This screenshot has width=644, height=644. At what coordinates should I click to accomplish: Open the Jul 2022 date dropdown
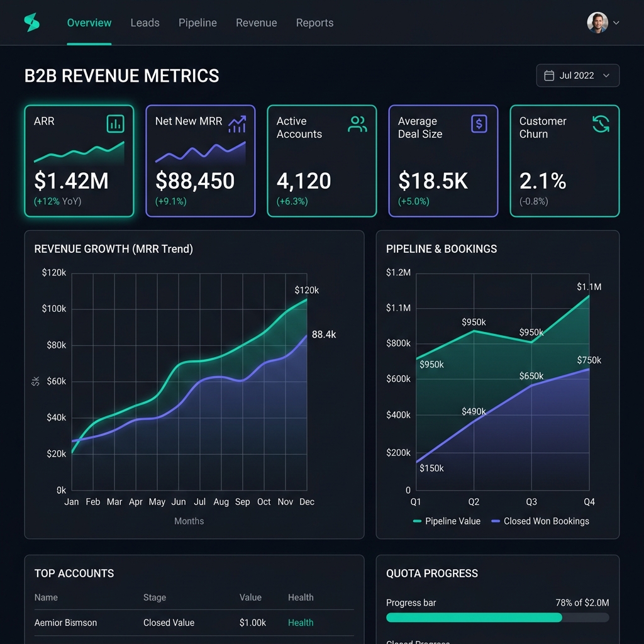click(577, 75)
